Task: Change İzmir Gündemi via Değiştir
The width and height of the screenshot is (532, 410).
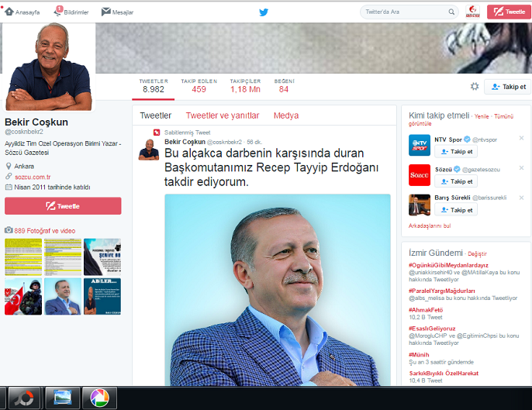Action: (x=477, y=253)
